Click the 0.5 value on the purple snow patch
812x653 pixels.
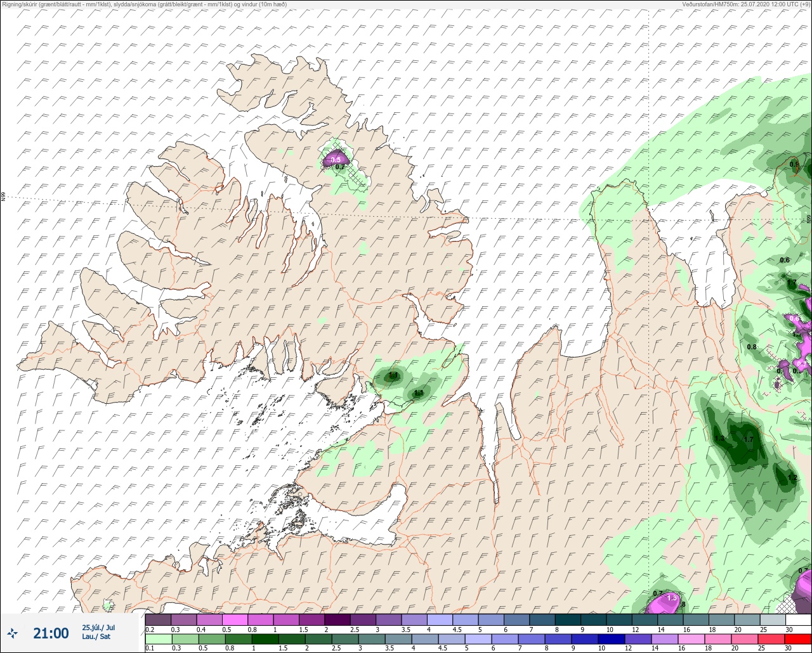click(x=336, y=159)
